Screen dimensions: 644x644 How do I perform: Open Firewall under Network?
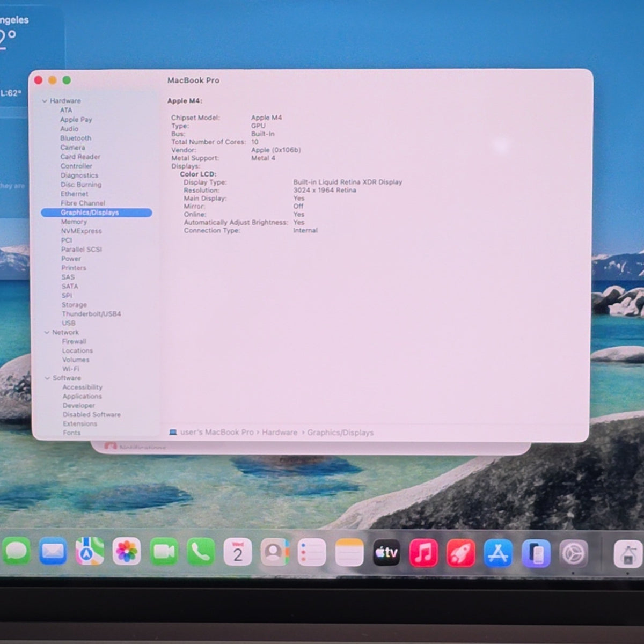[74, 341]
